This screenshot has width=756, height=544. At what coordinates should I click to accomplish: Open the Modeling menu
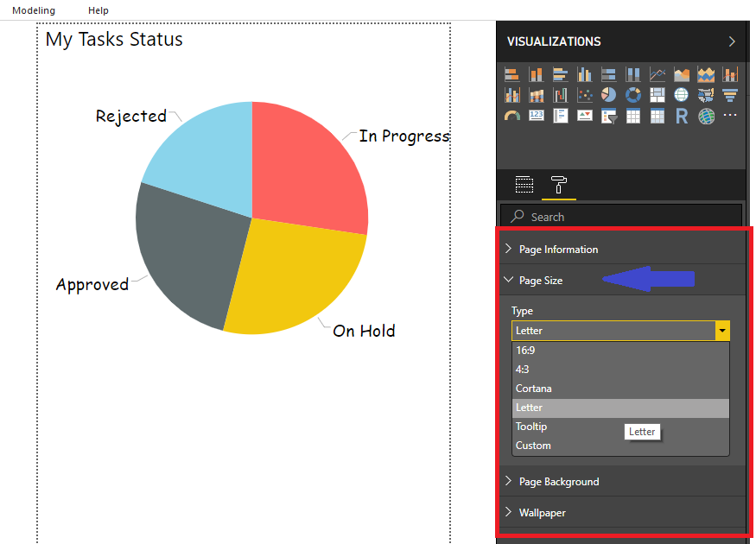pos(33,10)
